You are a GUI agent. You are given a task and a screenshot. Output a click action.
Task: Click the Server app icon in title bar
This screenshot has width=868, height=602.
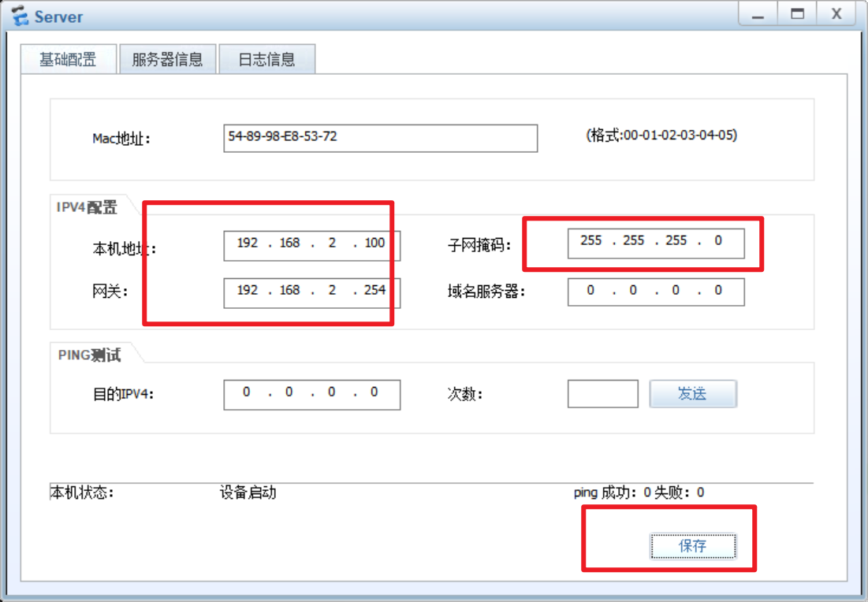[x=20, y=16]
